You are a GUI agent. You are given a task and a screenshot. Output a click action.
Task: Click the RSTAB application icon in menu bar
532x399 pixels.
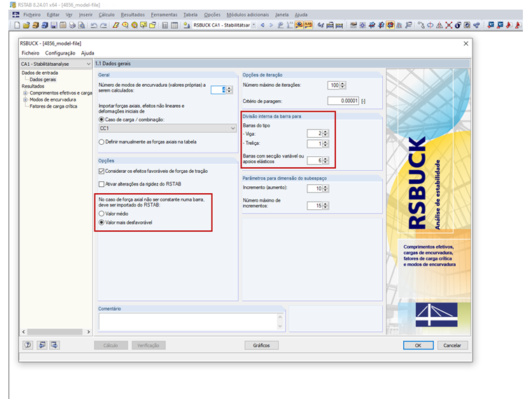pos(15,15)
